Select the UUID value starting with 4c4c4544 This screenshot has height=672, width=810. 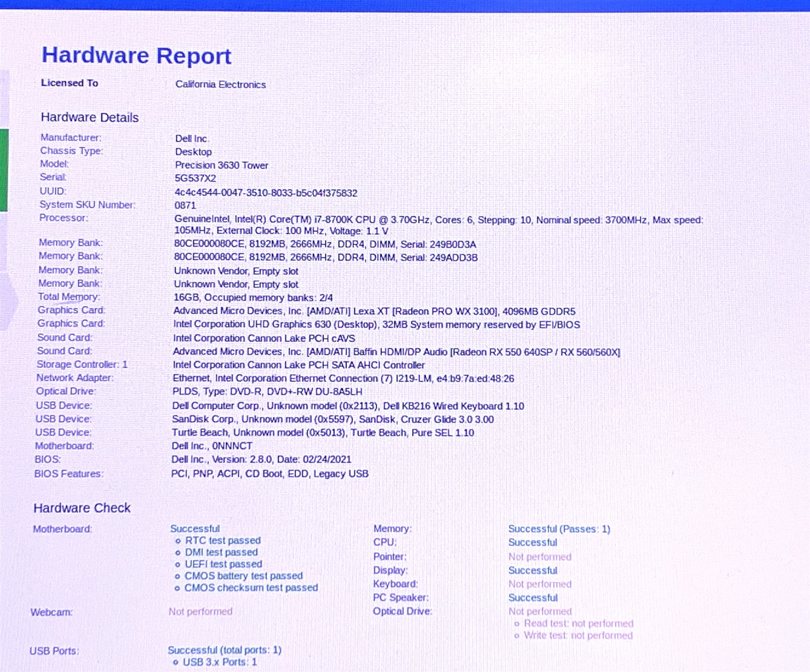(x=266, y=193)
